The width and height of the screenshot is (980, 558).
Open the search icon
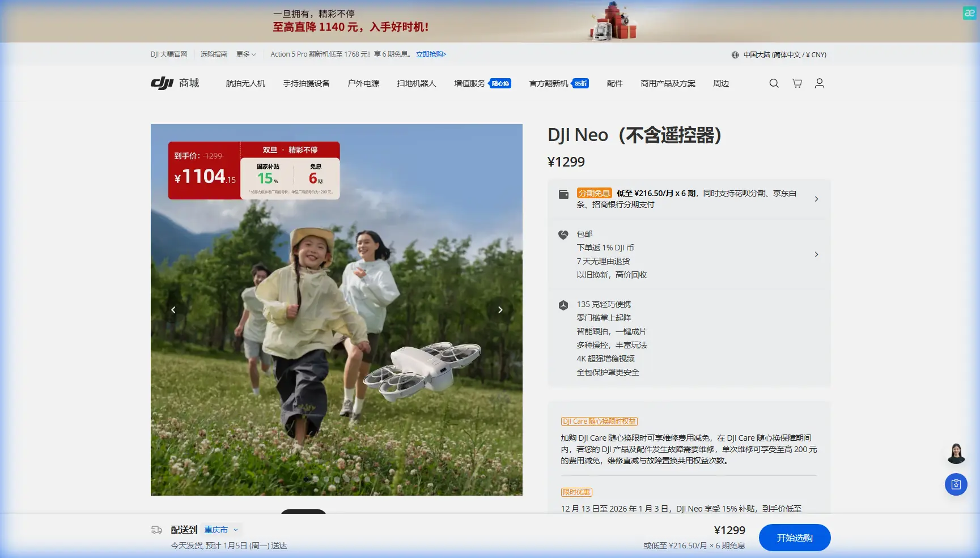(x=774, y=83)
